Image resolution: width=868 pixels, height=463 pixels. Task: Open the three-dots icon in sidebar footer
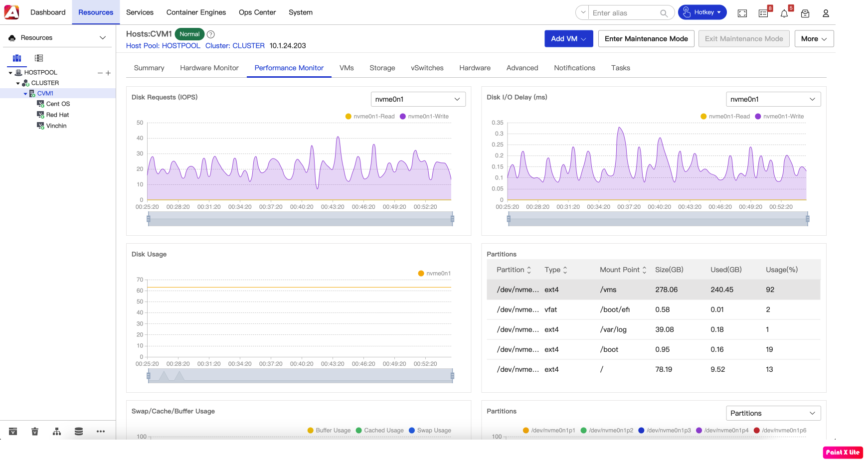(101, 432)
